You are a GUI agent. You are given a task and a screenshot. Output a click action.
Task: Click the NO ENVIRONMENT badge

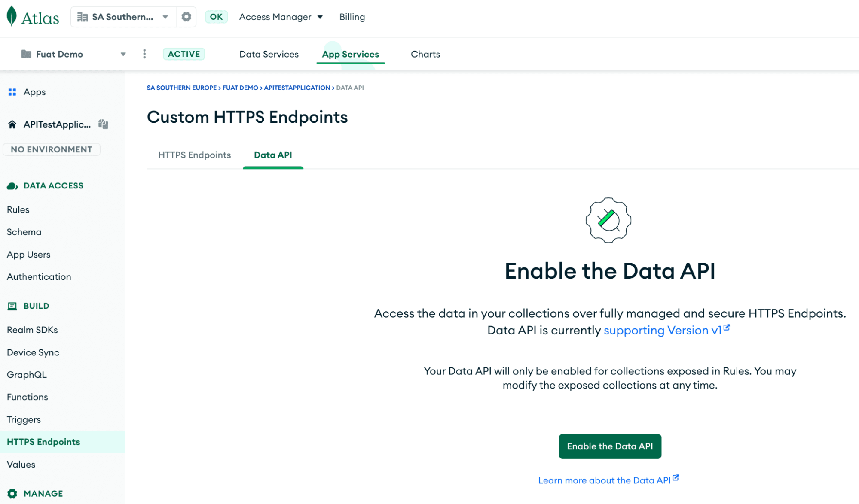click(x=52, y=149)
